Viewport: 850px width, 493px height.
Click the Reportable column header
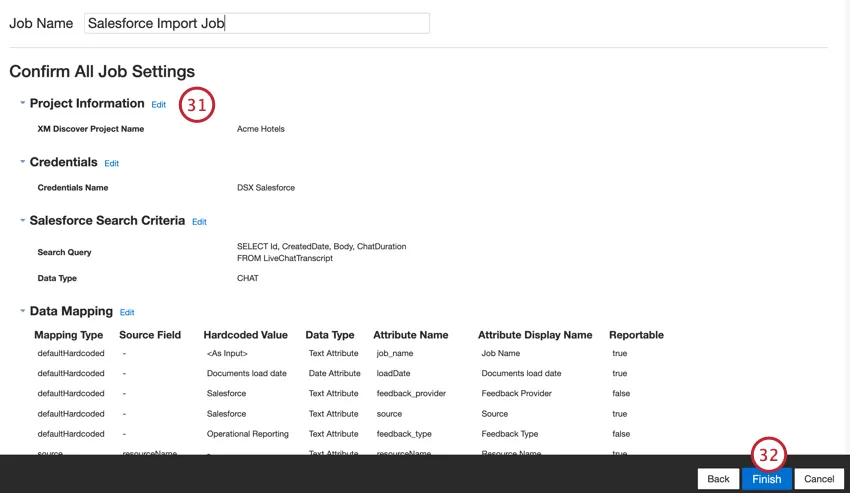(x=636, y=335)
